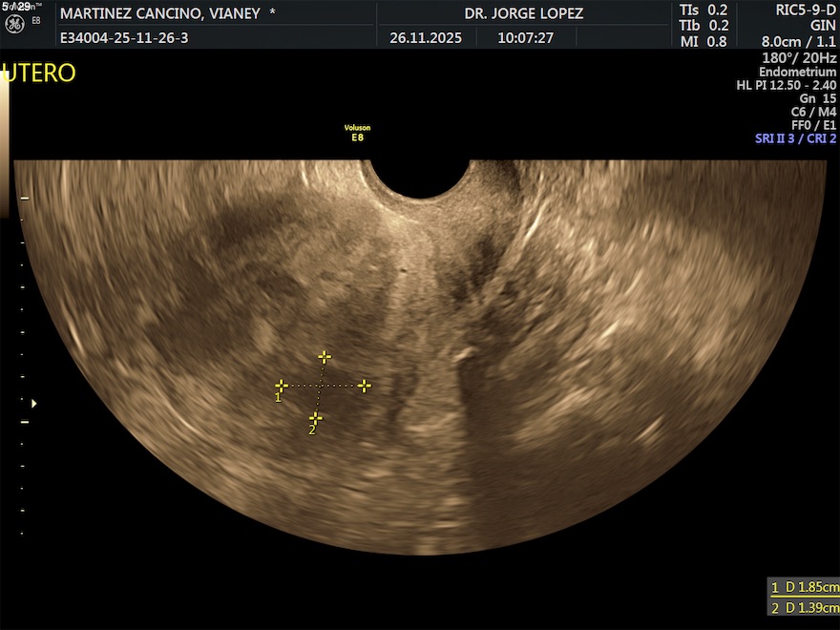Viewport: 840px width, 630px height.
Task: Click the DR. JORGE LOPEZ field
Action: [x=523, y=13]
